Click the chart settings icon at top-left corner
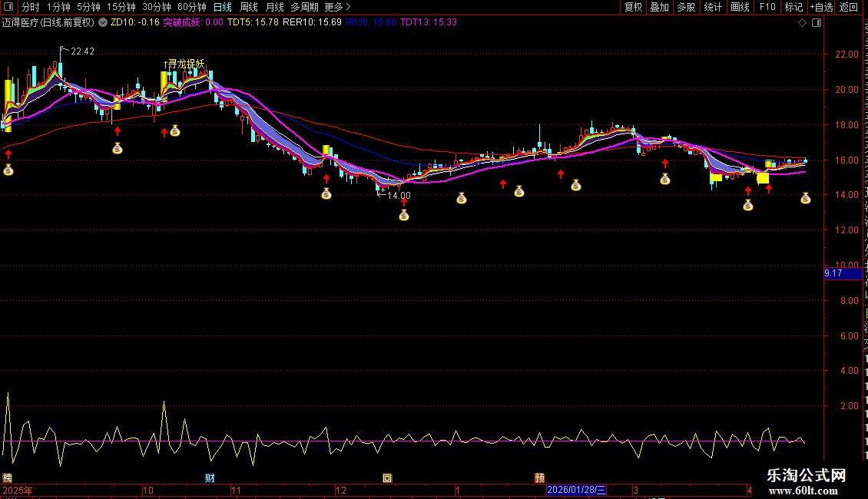Viewport: 868px width, 499px height. coord(9,7)
